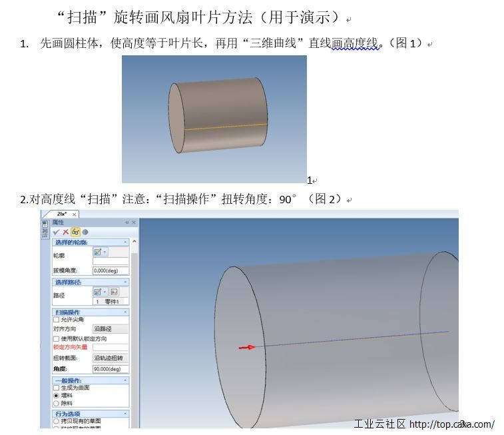Screen dimensions: 504x435
Task: Open the 对齐方向 dropdown showing 沿路径
Action: (x=111, y=329)
